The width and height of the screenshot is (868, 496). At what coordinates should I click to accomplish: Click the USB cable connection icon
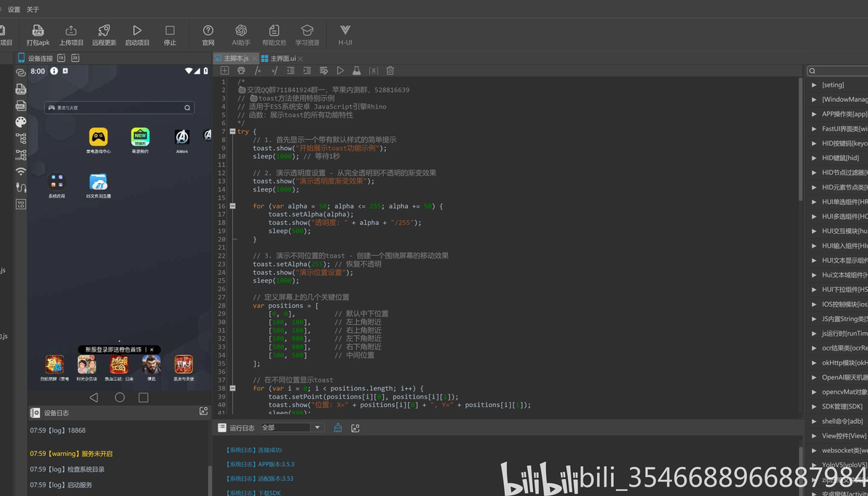click(x=21, y=188)
